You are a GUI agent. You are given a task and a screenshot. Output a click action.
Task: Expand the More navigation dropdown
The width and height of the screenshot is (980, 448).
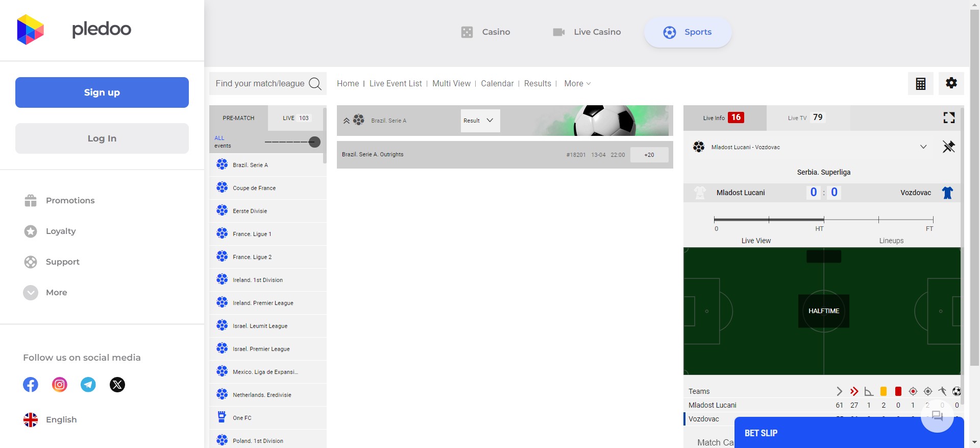tap(577, 84)
